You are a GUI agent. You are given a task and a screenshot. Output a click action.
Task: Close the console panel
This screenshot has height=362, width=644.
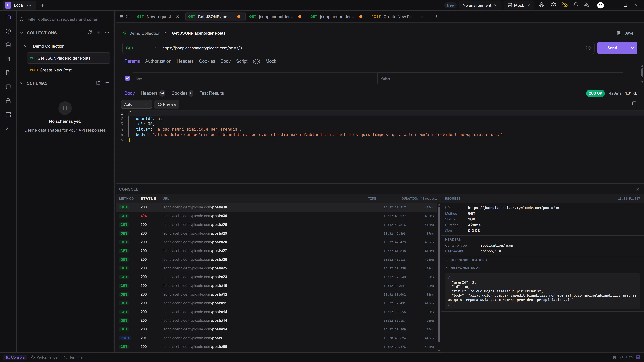pos(637,189)
